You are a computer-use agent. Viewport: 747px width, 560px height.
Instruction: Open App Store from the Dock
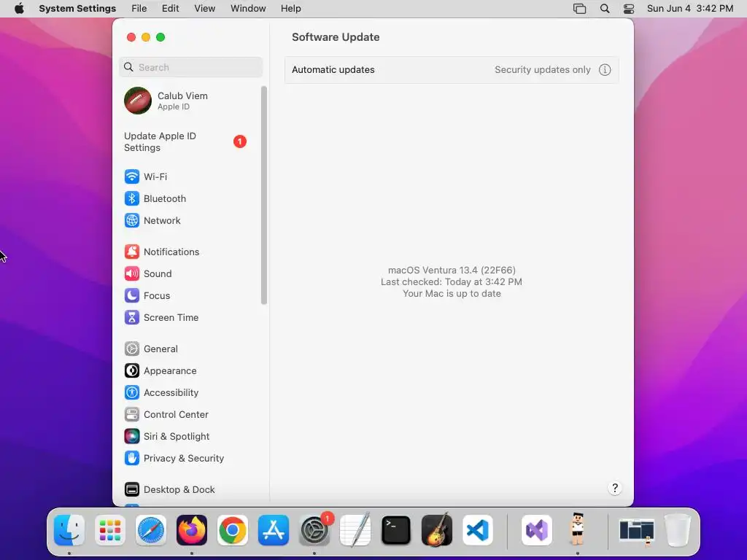274,530
